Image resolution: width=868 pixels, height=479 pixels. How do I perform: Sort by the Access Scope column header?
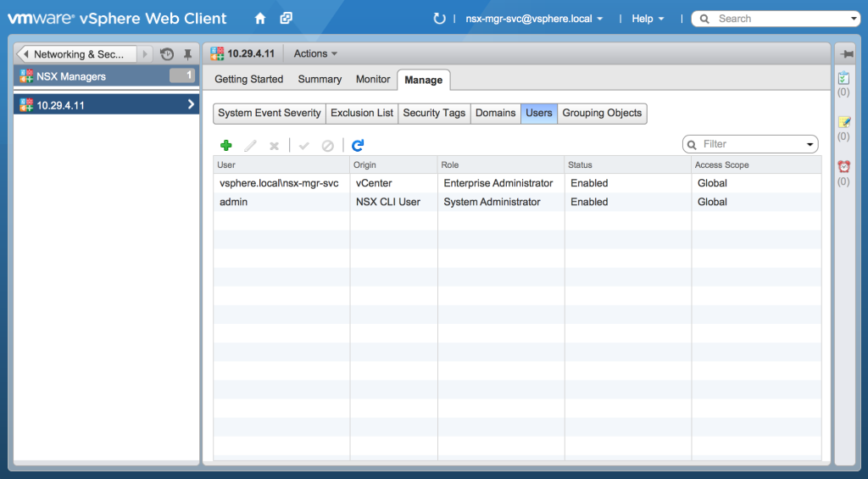point(756,165)
